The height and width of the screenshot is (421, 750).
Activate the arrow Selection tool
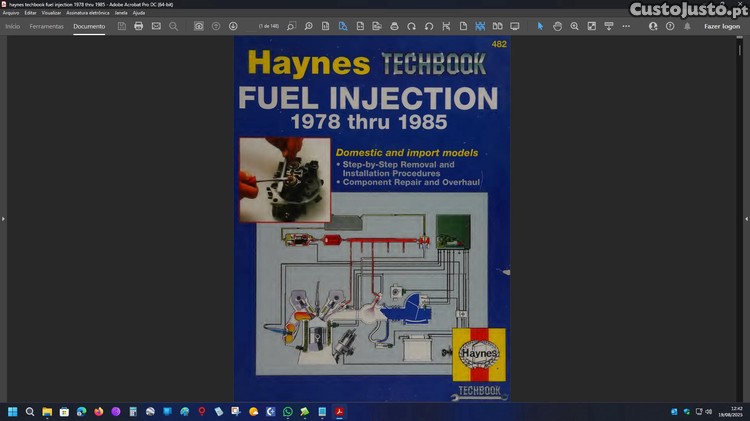coord(541,26)
